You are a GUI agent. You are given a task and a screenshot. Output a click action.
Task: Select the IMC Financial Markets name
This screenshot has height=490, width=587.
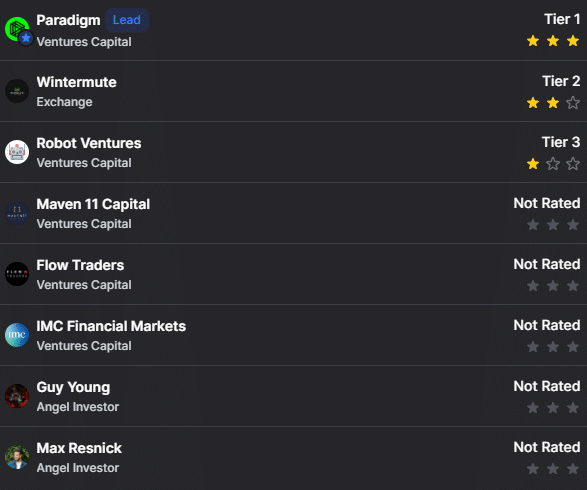(x=111, y=326)
